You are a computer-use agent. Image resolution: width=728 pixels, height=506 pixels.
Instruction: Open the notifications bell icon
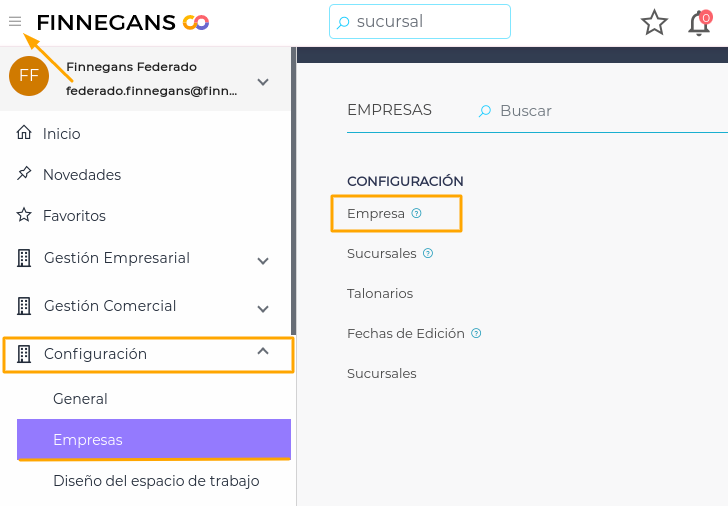(699, 23)
